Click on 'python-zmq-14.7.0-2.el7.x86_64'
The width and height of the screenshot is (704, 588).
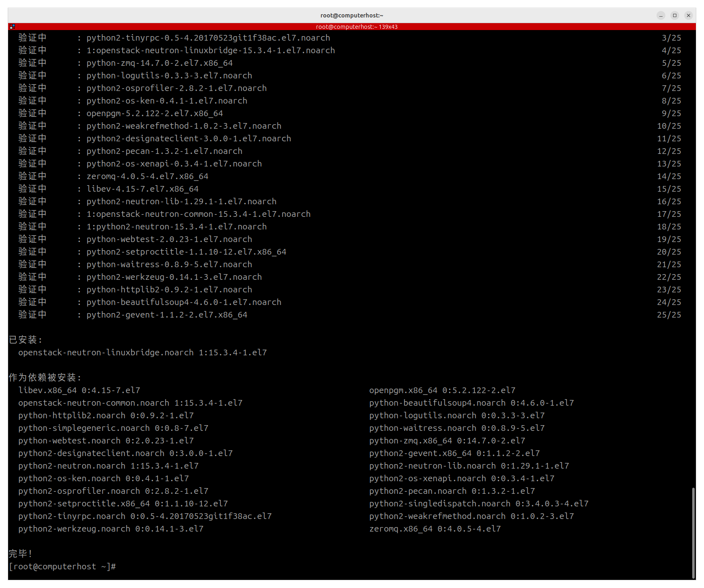pos(160,63)
